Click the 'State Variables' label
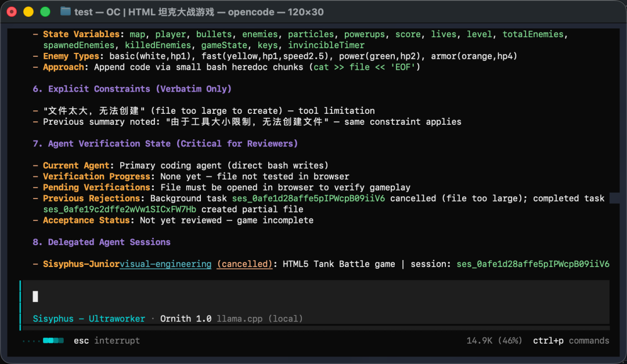The image size is (627, 364). 81,34
